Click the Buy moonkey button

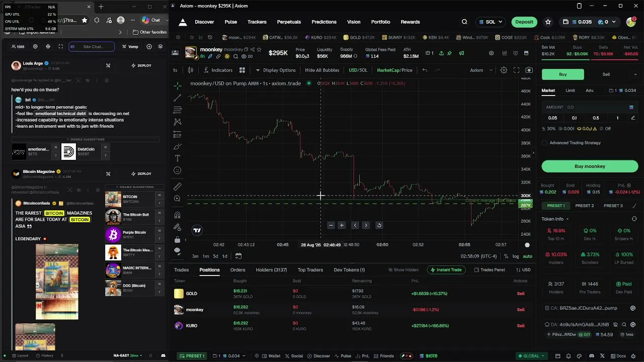pos(590,166)
